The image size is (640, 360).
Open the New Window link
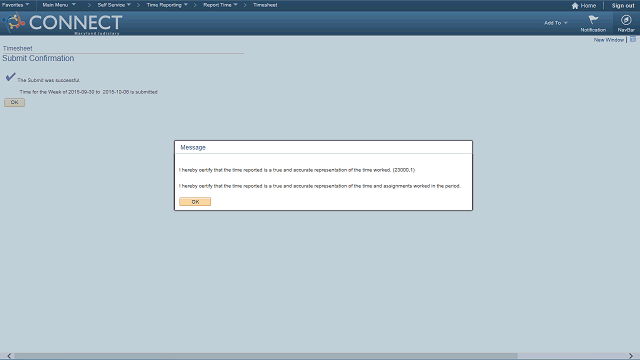[x=609, y=40]
